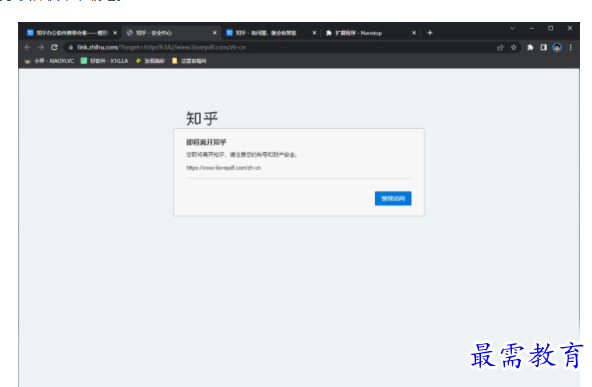Click the blue continue-visiting button
This screenshot has height=387, width=592.
pyautogui.click(x=393, y=199)
